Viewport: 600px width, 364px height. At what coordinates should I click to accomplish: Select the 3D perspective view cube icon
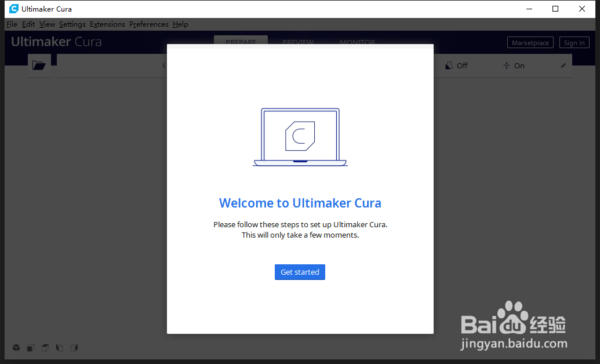tap(16, 348)
